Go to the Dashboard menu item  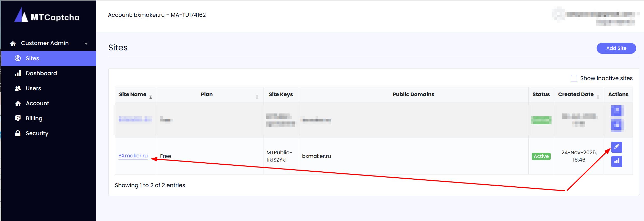point(41,73)
